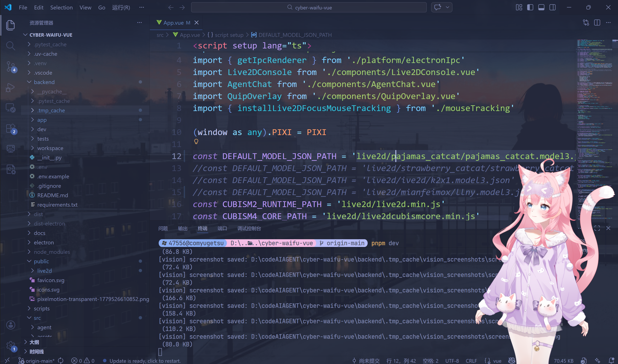Click the open changes compare icon
The image size is (618, 364).
[x=586, y=23]
